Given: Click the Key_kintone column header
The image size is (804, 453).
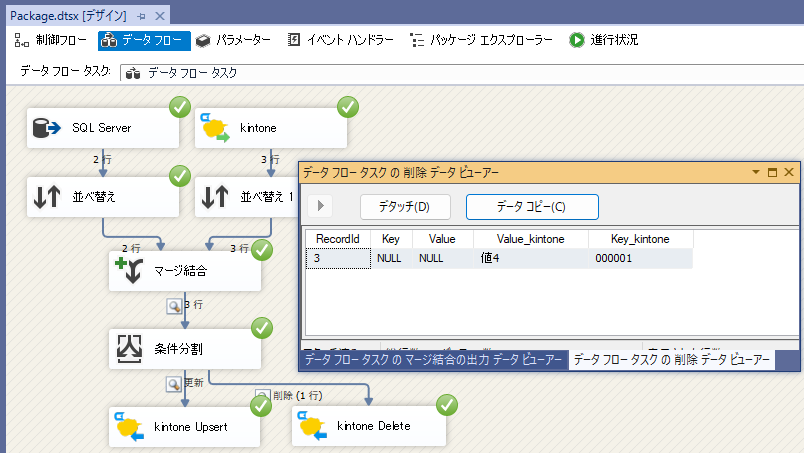Looking at the screenshot, I should tap(640, 239).
